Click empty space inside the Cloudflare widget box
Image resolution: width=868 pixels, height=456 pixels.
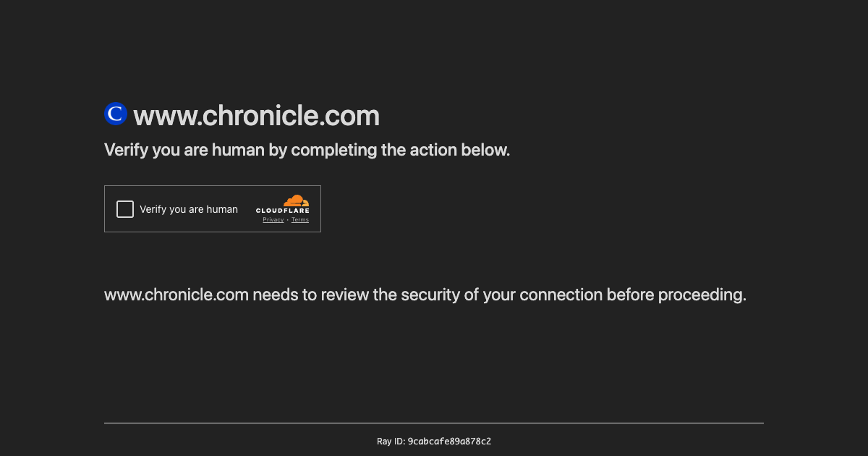(x=246, y=195)
